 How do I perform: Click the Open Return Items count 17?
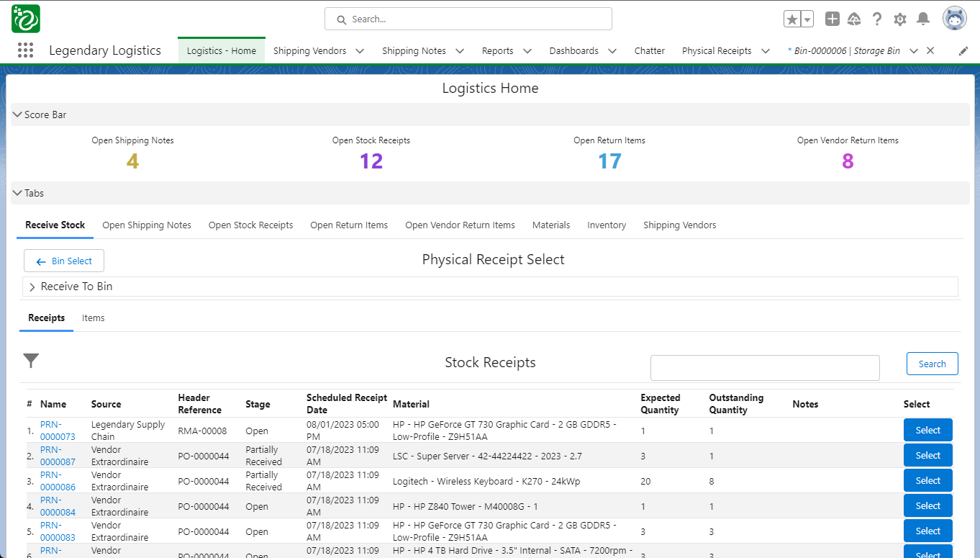(609, 161)
